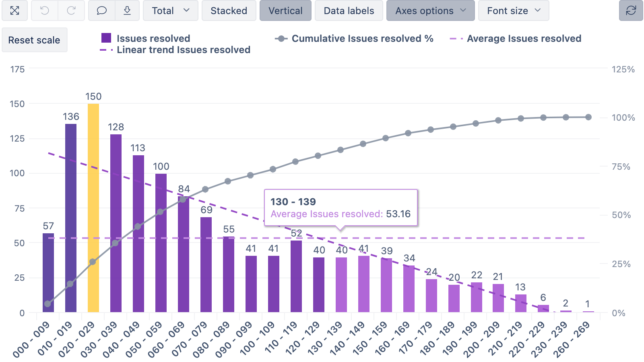Click the redo arrow icon
The height and width of the screenshot is (362, 644).
pos(71,11)
